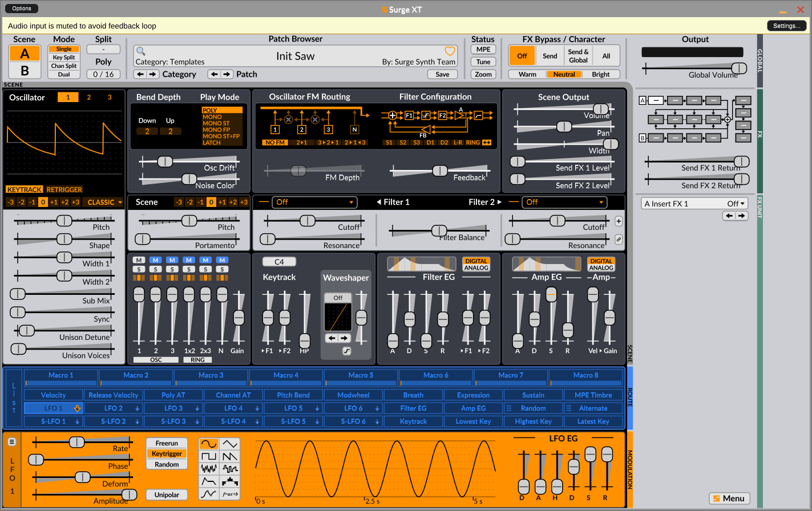This screenshot has width=812, height=511.
Task: Go to next category arrow
Action: point(153,74)
